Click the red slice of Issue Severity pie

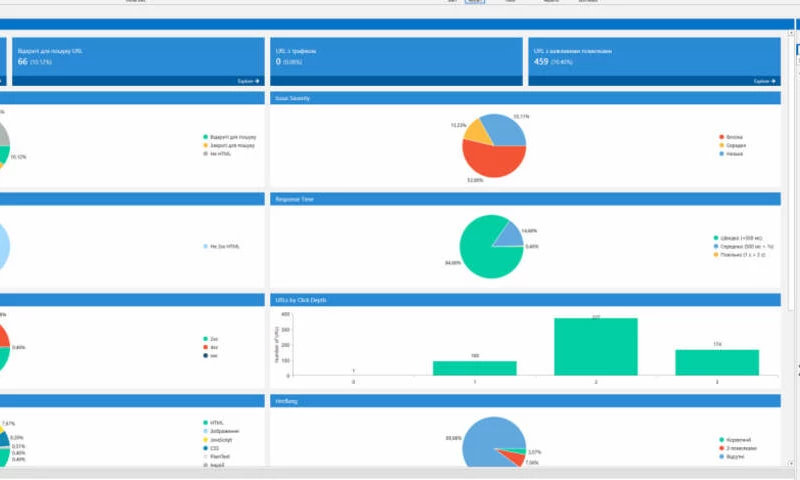pyautogui.click(x=490, y=158)
